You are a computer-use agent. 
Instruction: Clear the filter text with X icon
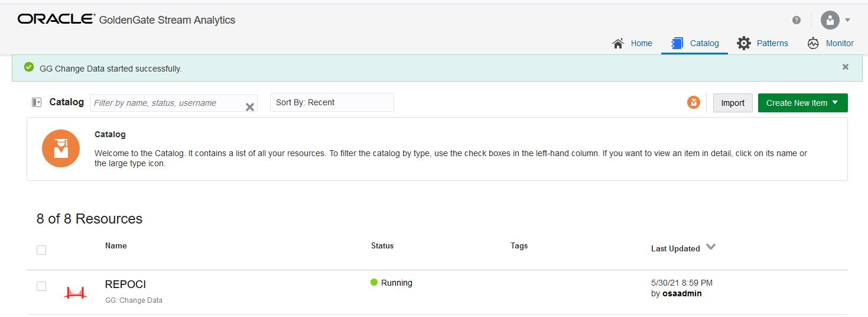[249, 107]
